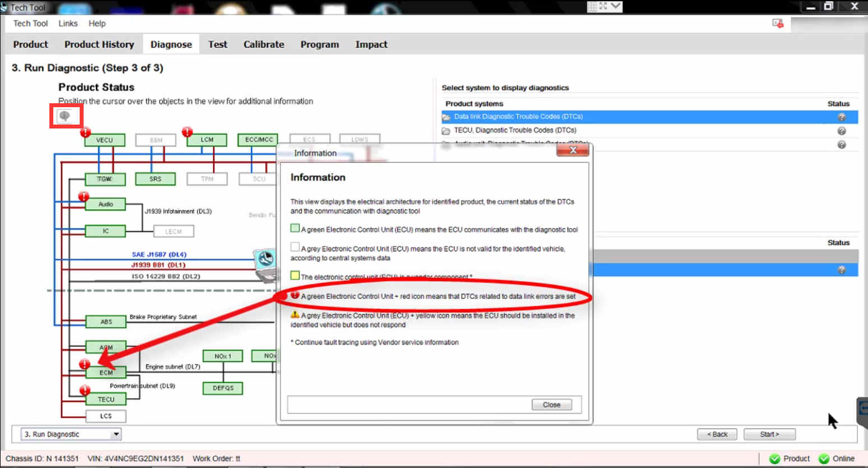
Task: Click the green Product status icon
Action: click(775, 459)
